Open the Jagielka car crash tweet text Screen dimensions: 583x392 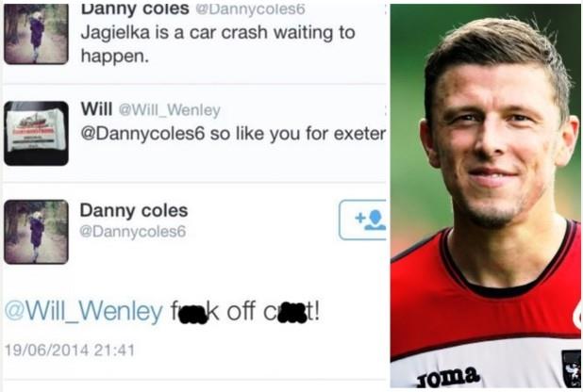(x=218, y=44)
